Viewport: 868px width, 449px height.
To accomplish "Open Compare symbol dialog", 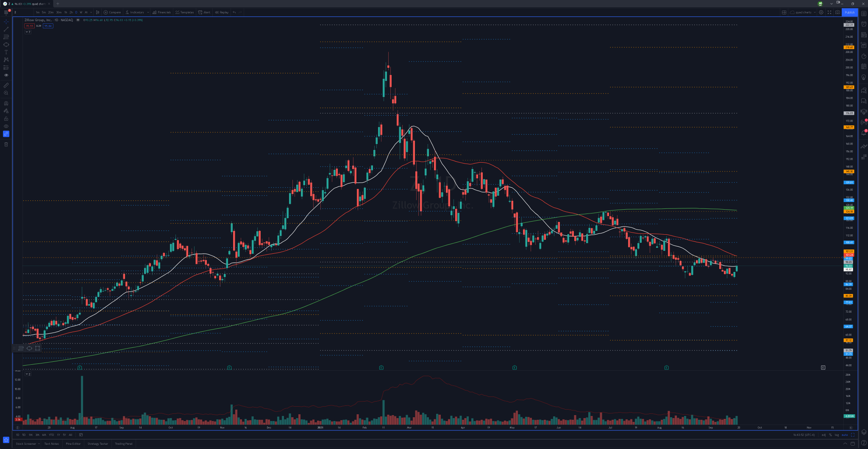I will [x=112, y=12].
